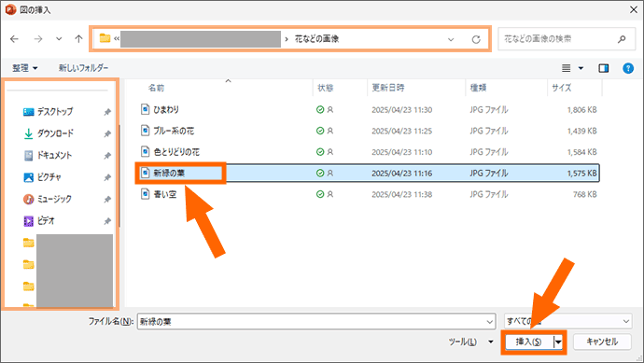Expand the ファイル名 dropdown arrow
Viewport: 644px width, 363px height.
point(490,322)
